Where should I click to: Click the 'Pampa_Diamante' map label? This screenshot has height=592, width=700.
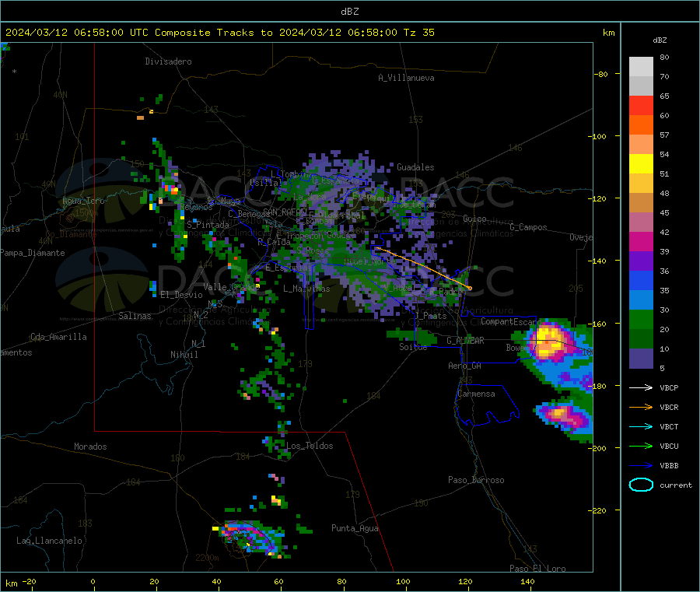tap(33, 253)
